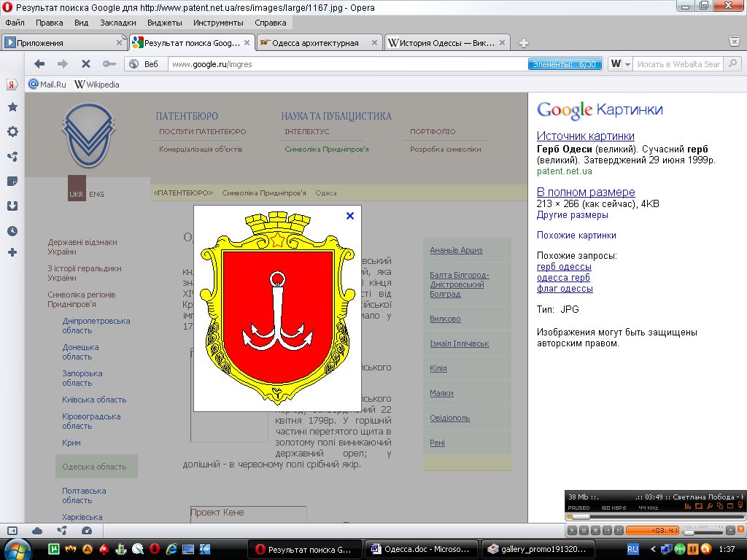Open the gear Widgets panel in the sidebar
This screenshot has height=560, width=747.
pyautogui.click(x=12, y=132)
